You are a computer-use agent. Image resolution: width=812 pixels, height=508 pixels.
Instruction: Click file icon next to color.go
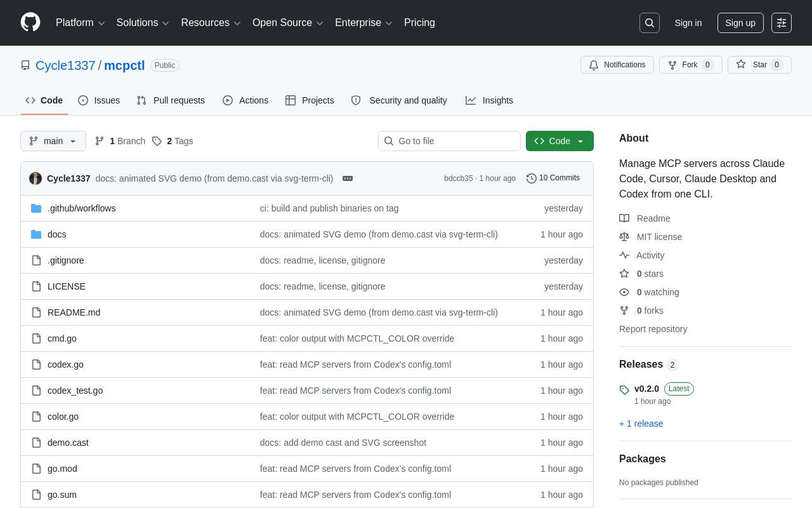(36, 417)
